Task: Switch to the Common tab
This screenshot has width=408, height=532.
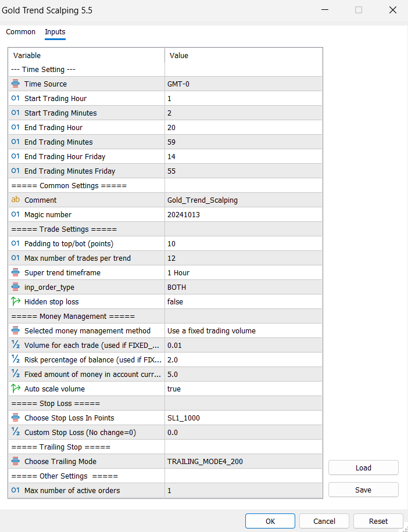Action: coord(21,32)
